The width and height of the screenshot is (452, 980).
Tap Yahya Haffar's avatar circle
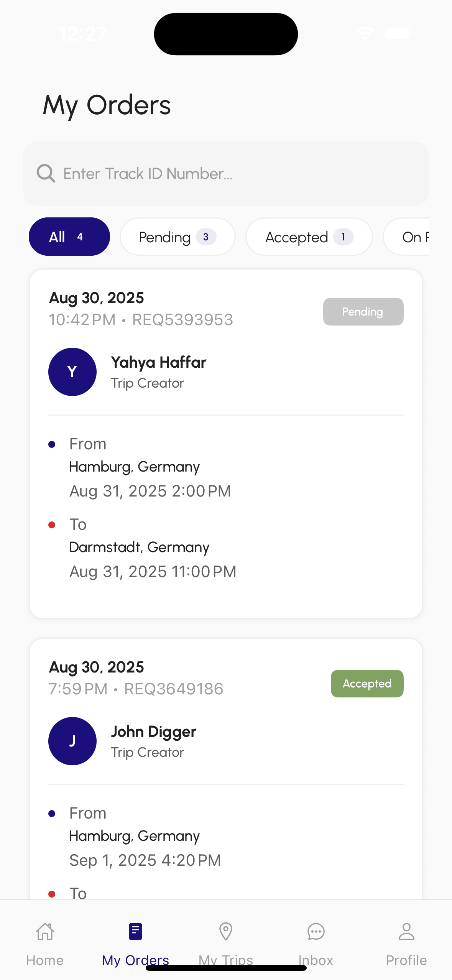[72, 372]
